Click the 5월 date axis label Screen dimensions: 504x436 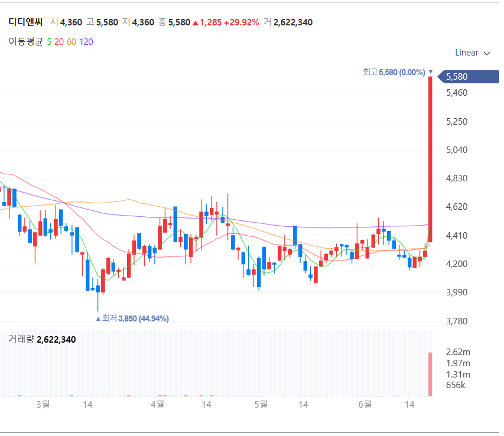point(261,404)
